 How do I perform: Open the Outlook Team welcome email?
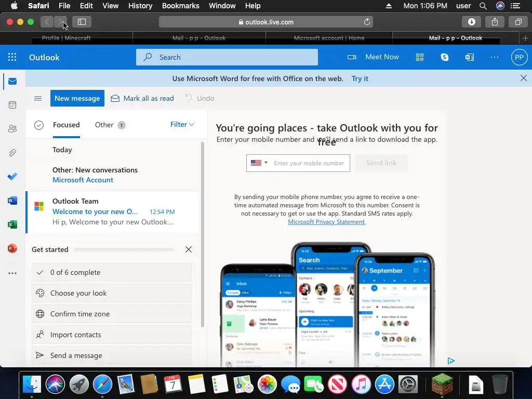112,212
